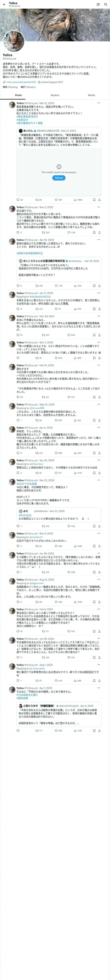Open the note.com/mild_beetle1370 profile link
Image resolution: width=110 pixels, height=980 pixels.
[21, 82]
